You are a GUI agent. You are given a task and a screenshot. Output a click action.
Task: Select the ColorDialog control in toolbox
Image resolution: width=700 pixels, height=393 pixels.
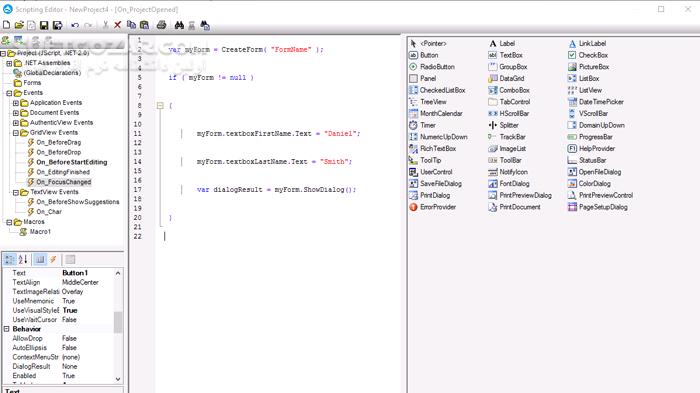coord(589,184)
